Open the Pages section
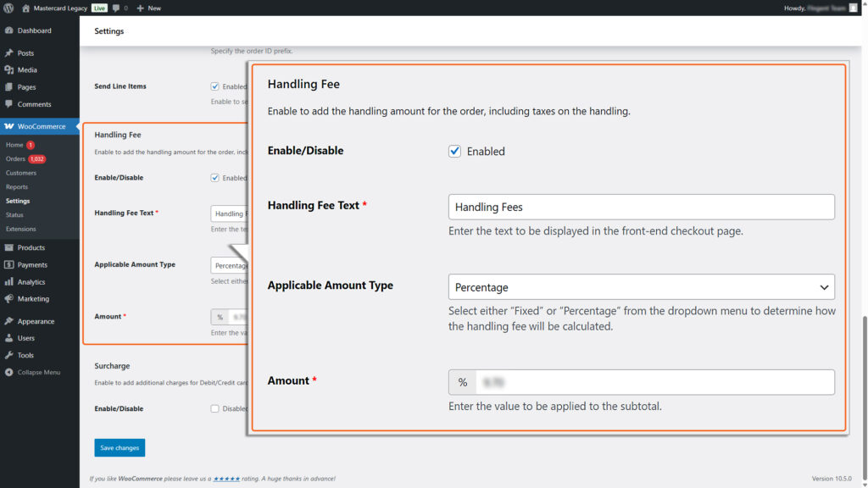This screenshot has height=488, width=868. [30, 87]
